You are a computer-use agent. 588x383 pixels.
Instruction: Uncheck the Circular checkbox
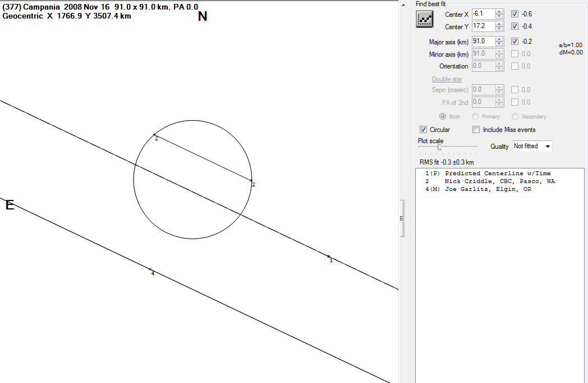click(x=424, y=130)
